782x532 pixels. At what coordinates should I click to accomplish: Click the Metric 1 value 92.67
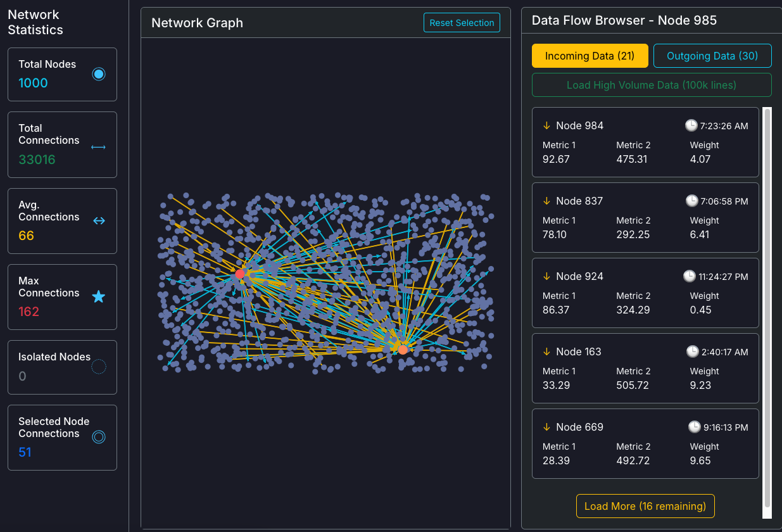click(556, 159)
